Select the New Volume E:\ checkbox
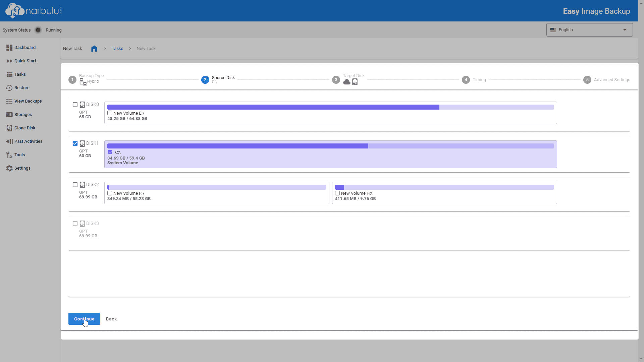The image size is (644, 362). (110, 113)
